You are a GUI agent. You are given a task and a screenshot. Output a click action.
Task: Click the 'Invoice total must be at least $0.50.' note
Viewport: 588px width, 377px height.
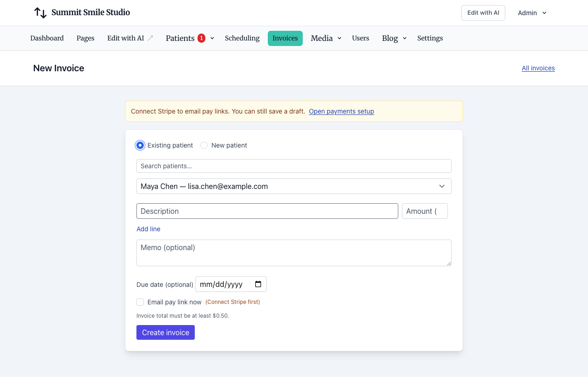coord(183,316)
